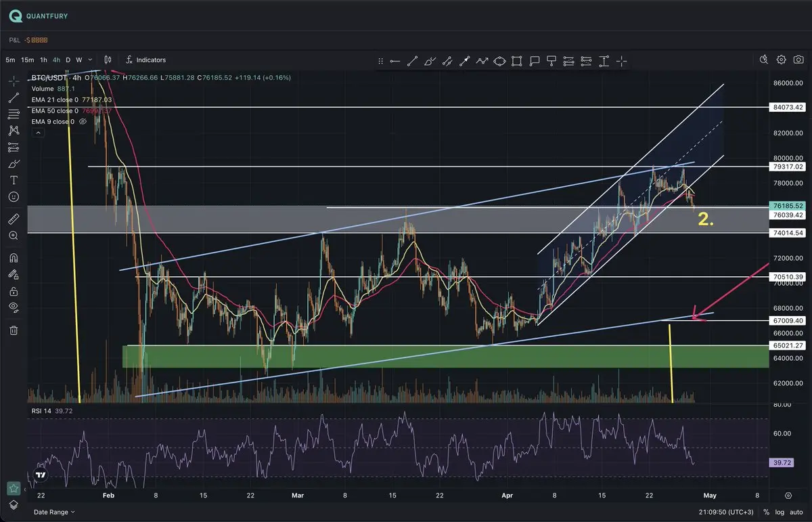812x522 pixels.
Task: Pick the ellipse shape in the floating toolbar
Action: (x=499, y=61)
